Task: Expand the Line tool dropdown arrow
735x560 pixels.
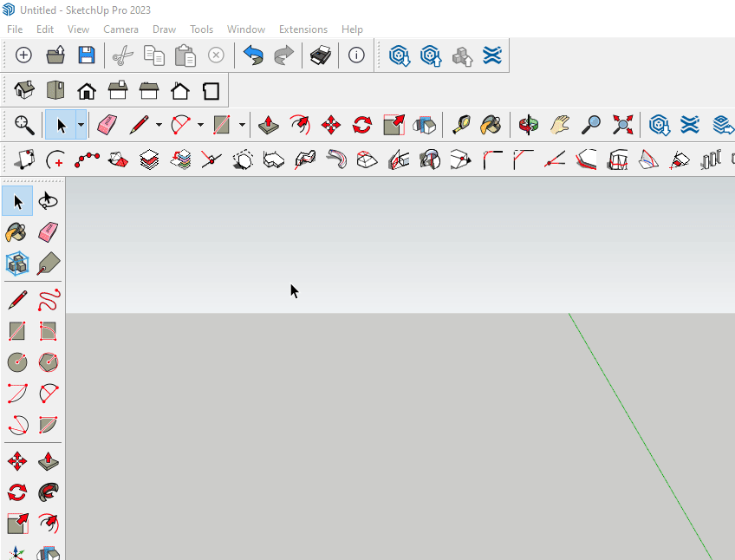Action: (159, 125)
